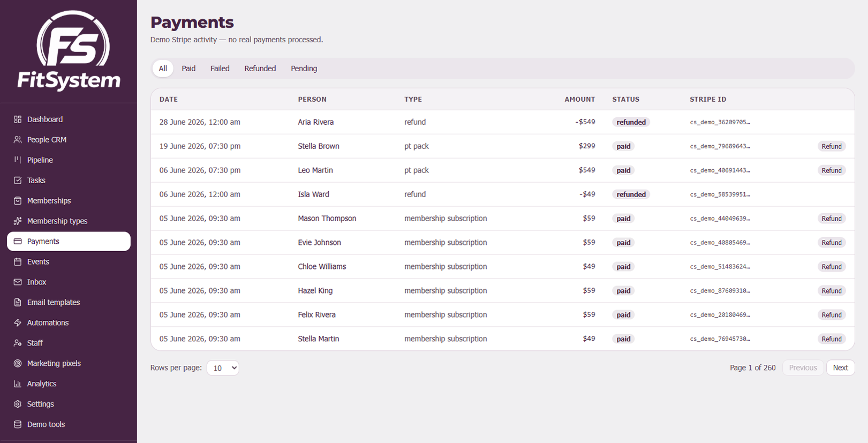This screenshot has width=868, height=443.
Task: Refund Hazel King's subscription payment
Action: [x=832, y=291]
